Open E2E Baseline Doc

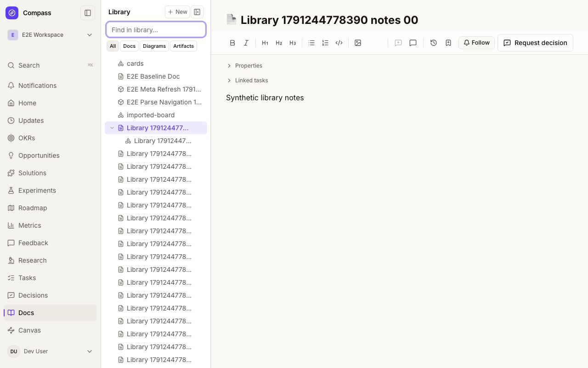156,76
